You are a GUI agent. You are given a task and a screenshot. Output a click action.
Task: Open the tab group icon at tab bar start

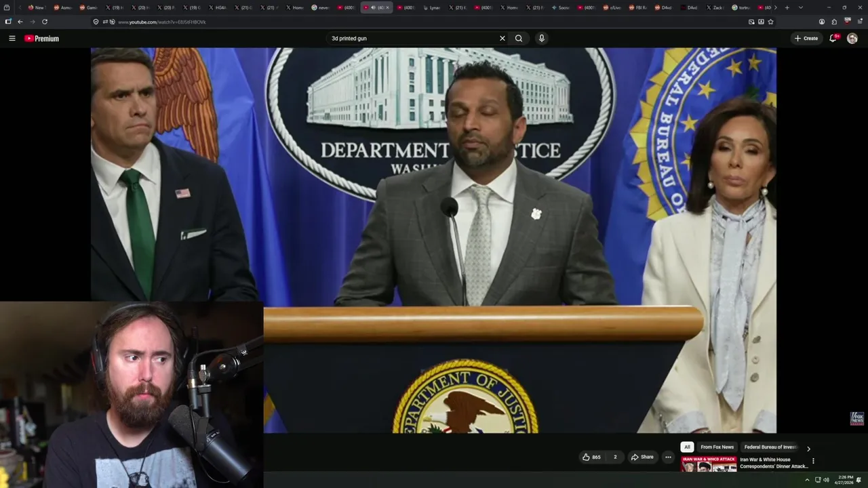pyautogui.click(x=7, y=7)
